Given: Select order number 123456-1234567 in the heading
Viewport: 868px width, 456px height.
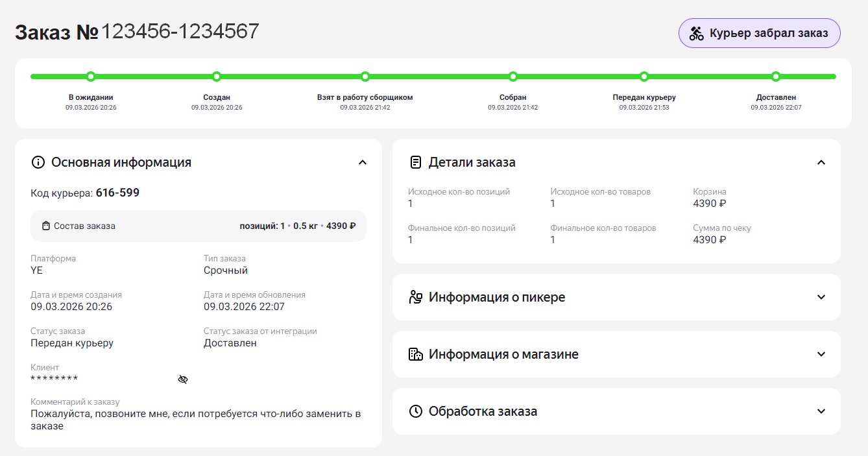Looking at the screenshot, I should [x=180, y=31].
